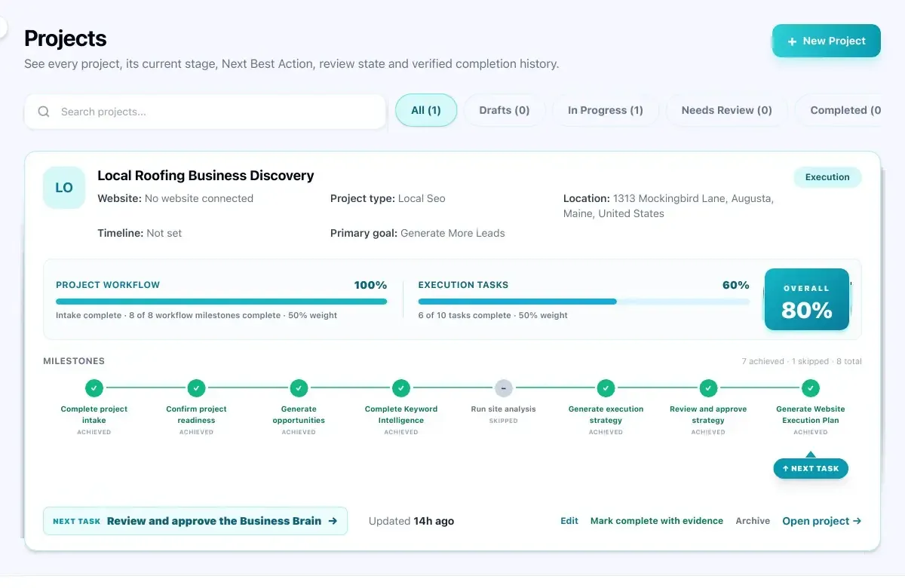Screen dimensions: 905x588
Task: Click Generate Website Execution Plan checkmark
Action: point(811,388)
